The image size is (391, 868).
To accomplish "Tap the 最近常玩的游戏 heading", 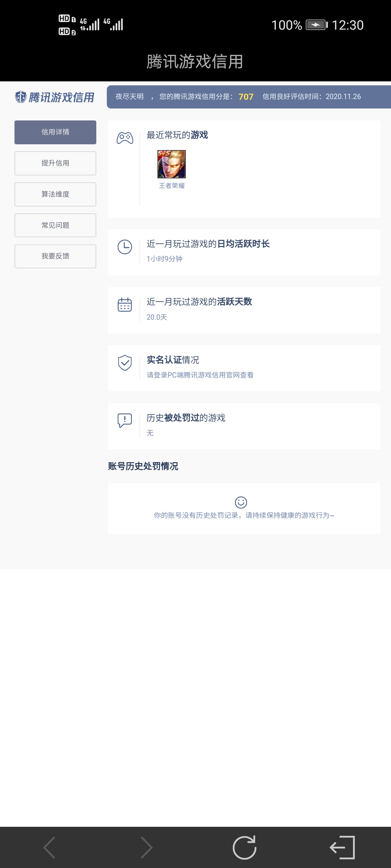I will (177, 135).
